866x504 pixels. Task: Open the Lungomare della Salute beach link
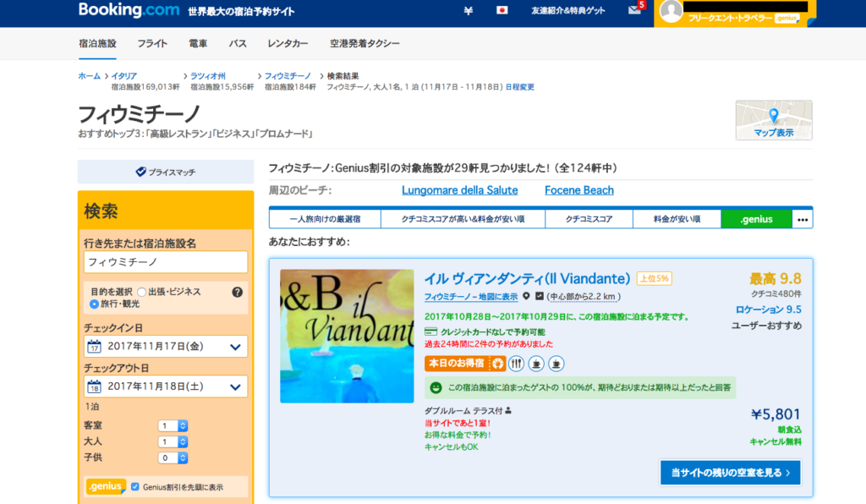point(459,190)
